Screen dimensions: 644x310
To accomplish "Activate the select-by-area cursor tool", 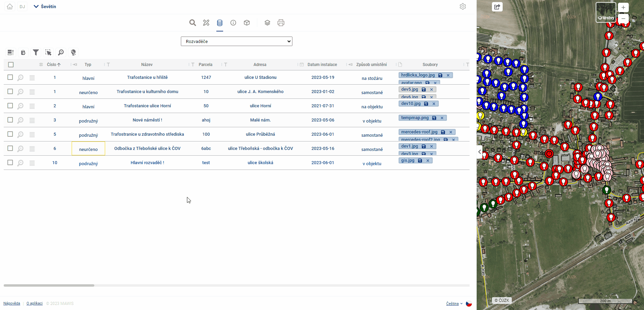I will coord(48,52).
